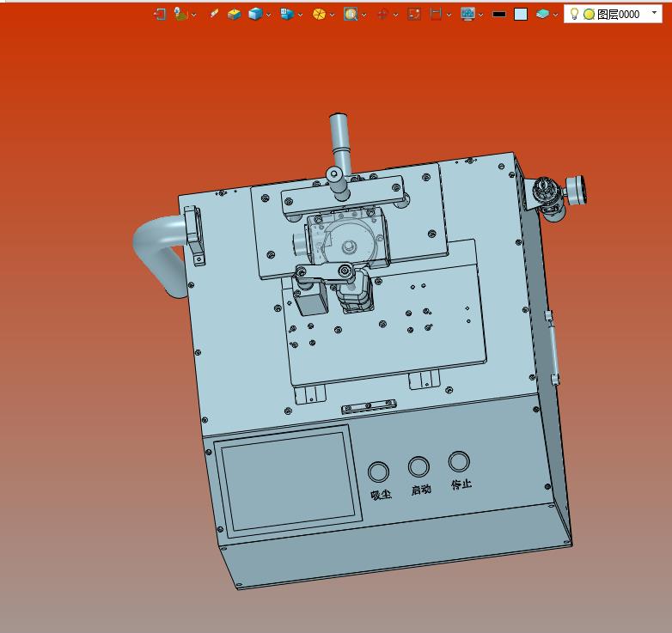Viewport: 672px width, 633px height.
Task: Open the 图层0000 layer dropdown
Action: (x=613, y=14)
